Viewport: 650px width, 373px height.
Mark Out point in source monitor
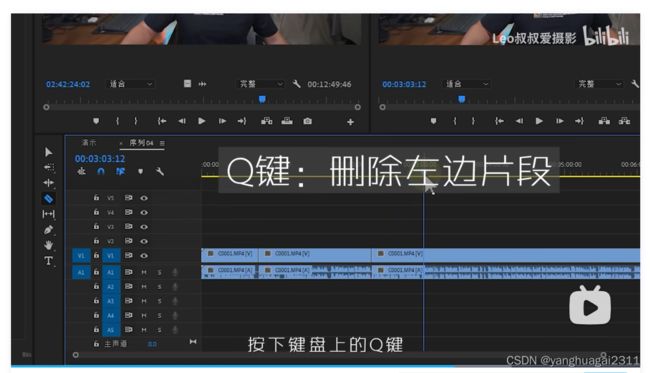[x=136, y=121]
